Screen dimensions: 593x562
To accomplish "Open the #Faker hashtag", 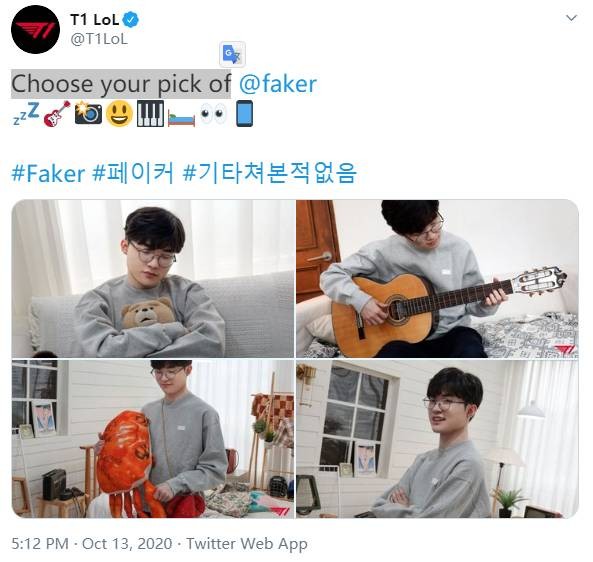I will [48, 174].
